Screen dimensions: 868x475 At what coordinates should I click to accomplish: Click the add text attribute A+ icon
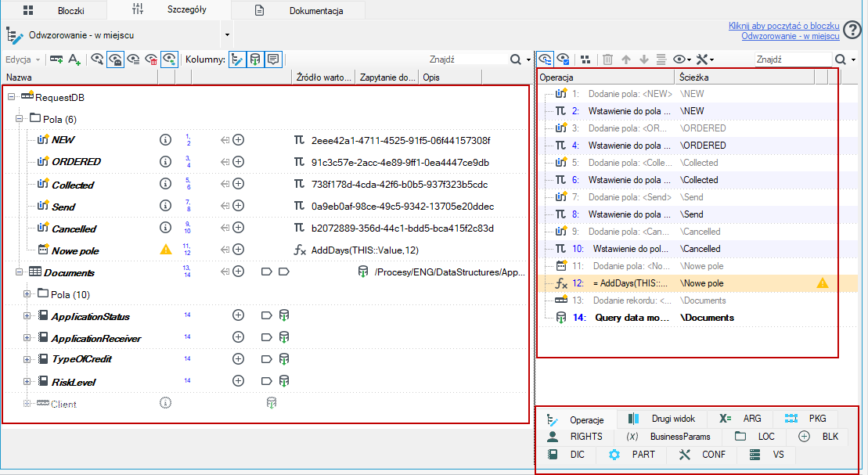pos(74,59)
